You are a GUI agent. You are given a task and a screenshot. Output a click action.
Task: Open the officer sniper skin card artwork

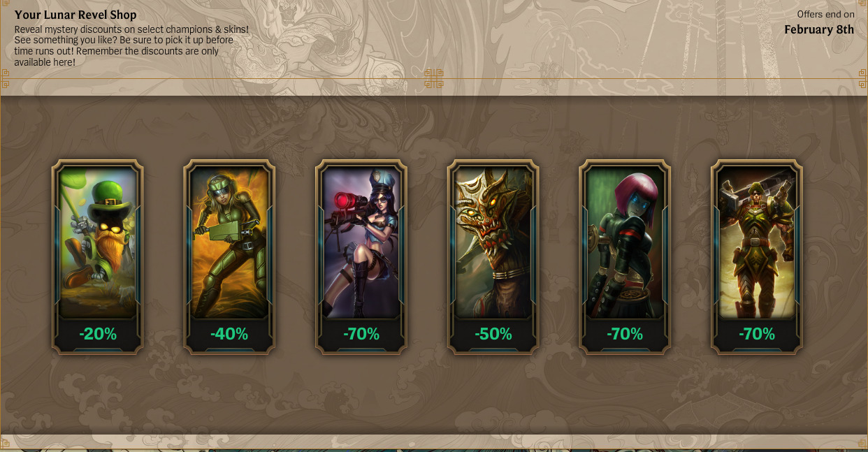tap(361, 242)
